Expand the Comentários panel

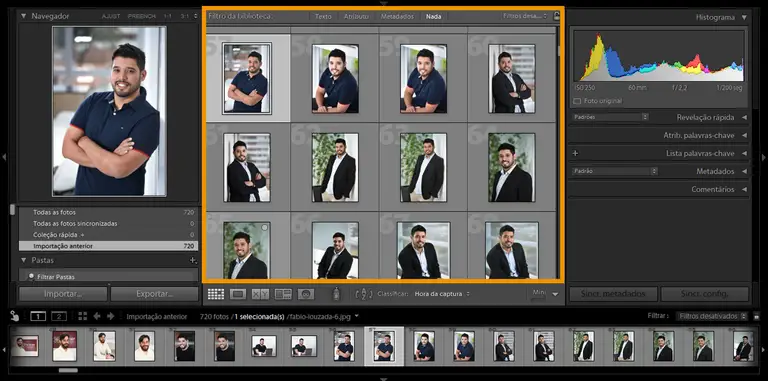744,189
